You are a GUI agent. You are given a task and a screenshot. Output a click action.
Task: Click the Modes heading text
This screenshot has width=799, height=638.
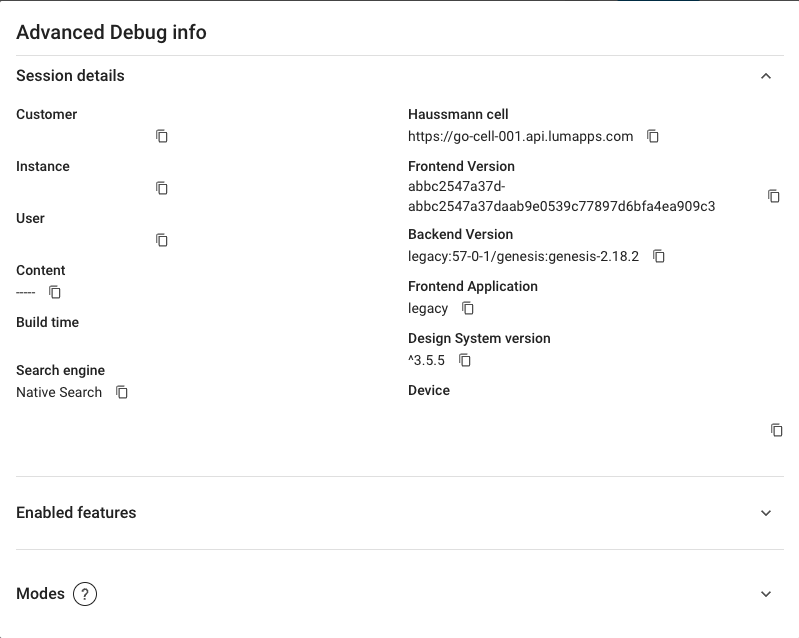coord(40,594)
